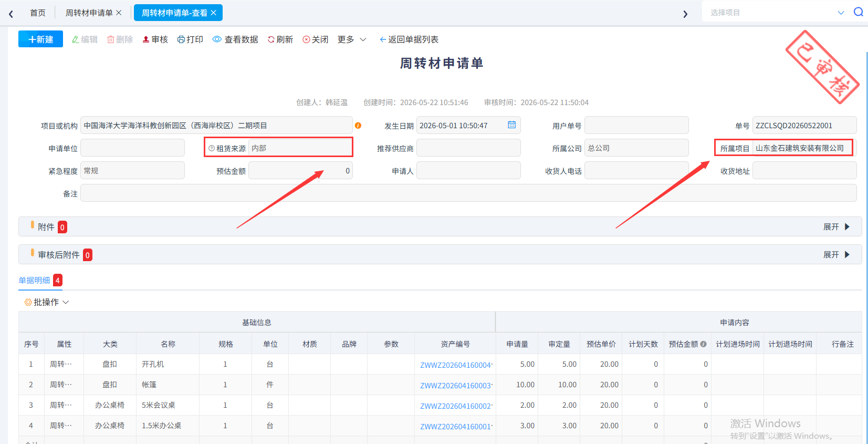Open asset link ZWWZ202604160002
This screenshot has width=868, height=444.
point(456,406)
